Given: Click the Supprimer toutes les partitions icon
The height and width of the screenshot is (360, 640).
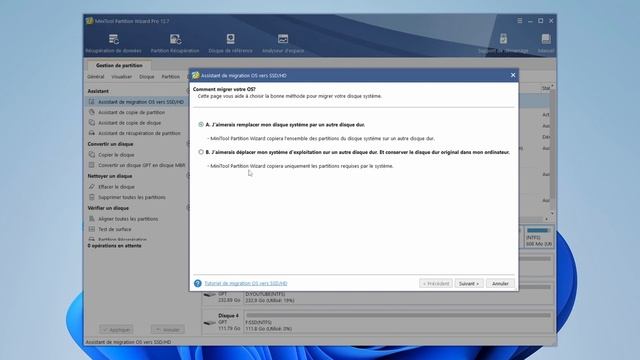Looking at the screenshot, I should point(92,197).
